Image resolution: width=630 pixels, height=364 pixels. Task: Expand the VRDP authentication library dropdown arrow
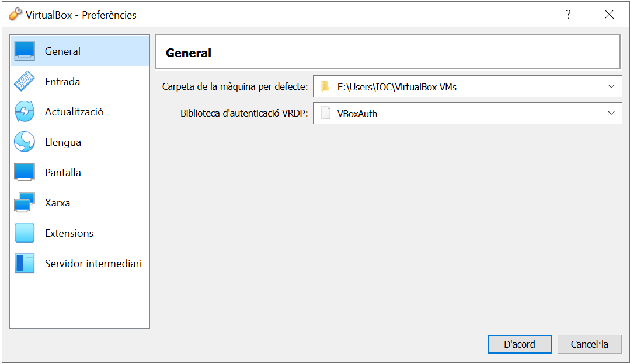click(x=611, y=114)
